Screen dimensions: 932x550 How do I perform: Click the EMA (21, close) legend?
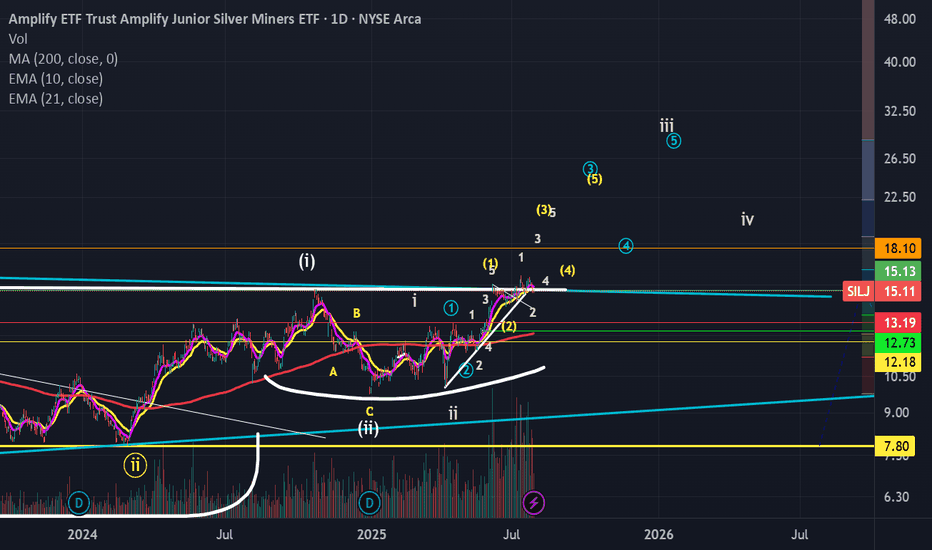55,99
